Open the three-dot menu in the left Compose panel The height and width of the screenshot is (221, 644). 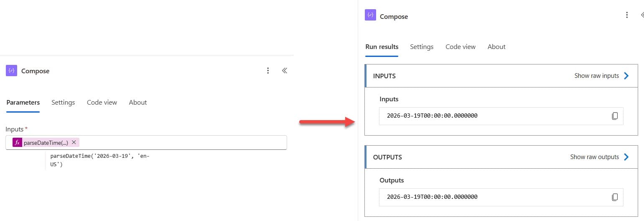(268, 71)
